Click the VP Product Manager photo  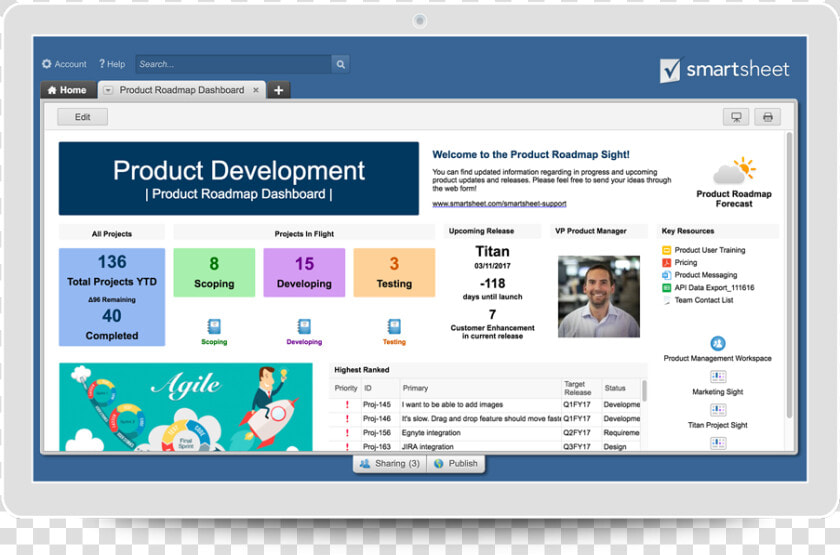click(599, 296)
